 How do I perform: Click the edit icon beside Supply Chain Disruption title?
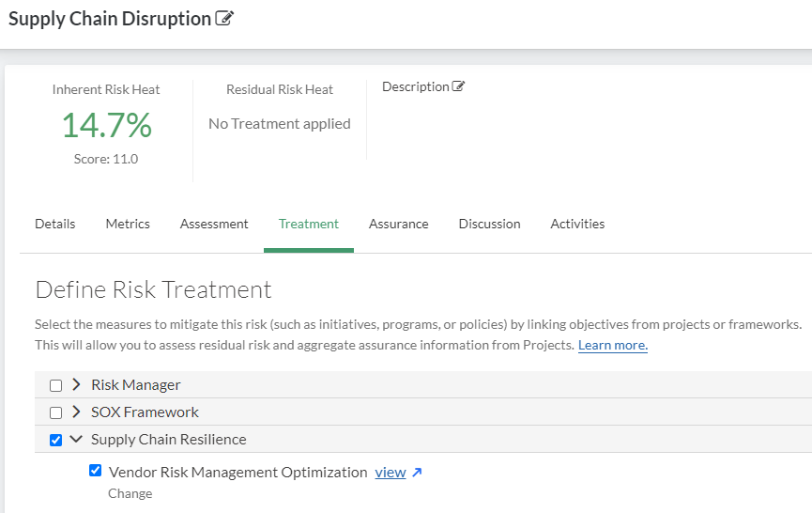(224, 19)
